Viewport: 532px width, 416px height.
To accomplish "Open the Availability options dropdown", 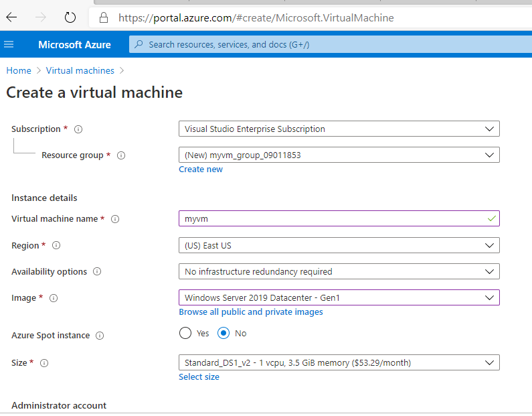I will (339, 271).
